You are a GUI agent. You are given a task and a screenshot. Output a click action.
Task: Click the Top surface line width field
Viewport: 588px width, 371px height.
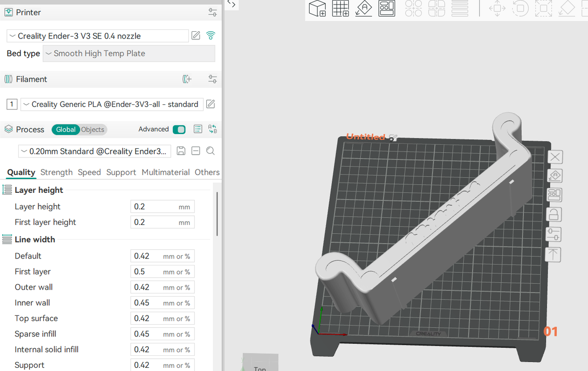(163, 319)
